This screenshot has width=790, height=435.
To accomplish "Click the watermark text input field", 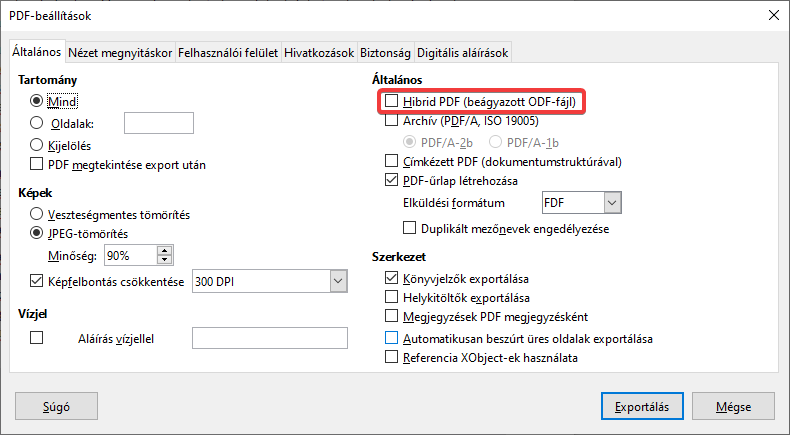I will pyautogui.click(x=269, y=338).
